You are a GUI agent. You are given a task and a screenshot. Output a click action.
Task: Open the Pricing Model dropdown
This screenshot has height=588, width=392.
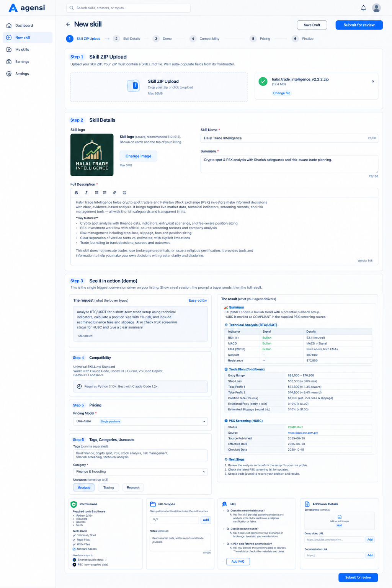[x=140, y=421]
